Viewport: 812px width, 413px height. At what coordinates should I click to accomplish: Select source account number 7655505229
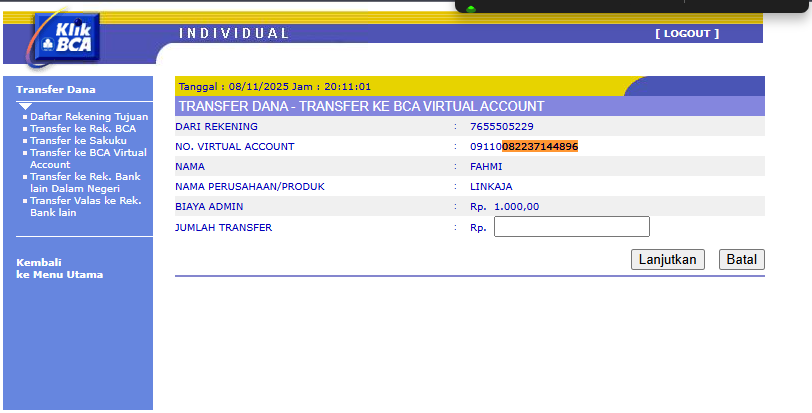pos(502,126)
